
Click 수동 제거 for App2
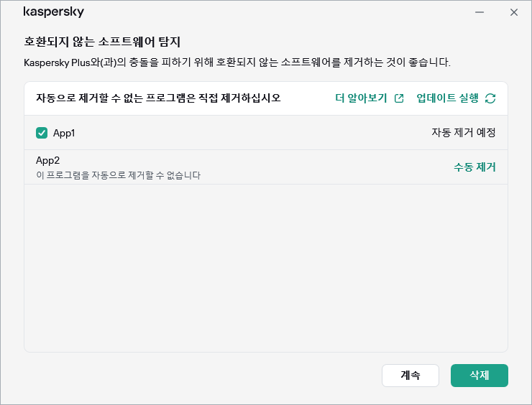474,167
